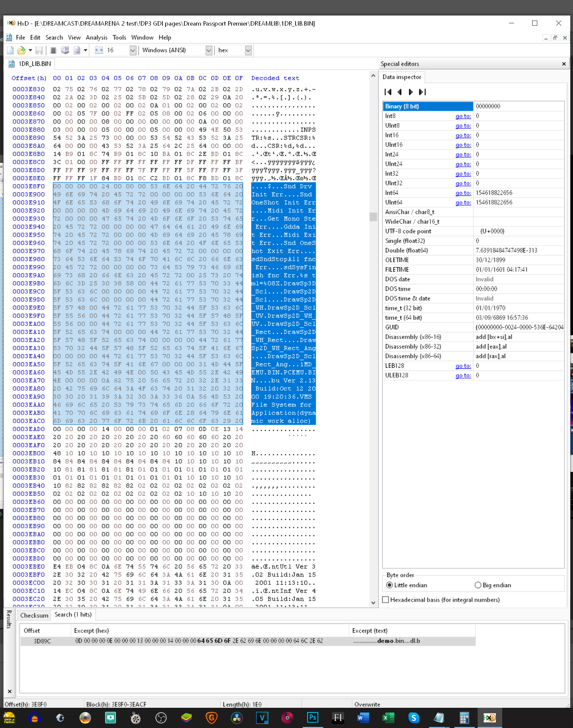Open the Edit menu
Viewport: 573px width, 728px height.
click(35, 37)
